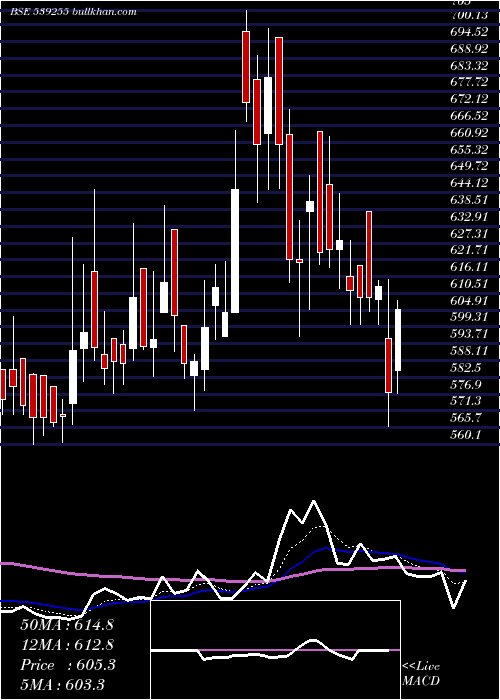Click the 50MA : 614.8 readout
The height and width of the screenshot is (700, 500).
67,625
